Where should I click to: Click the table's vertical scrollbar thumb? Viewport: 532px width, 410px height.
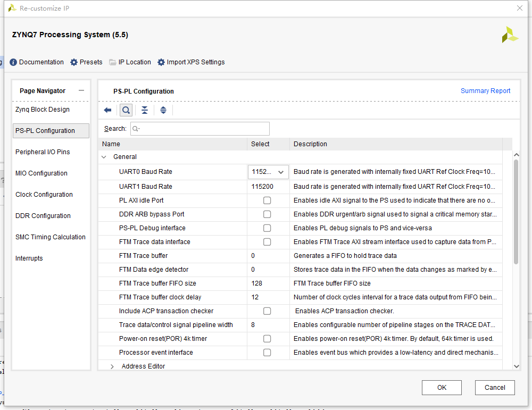pyautogui.click(x=516, y=212)
